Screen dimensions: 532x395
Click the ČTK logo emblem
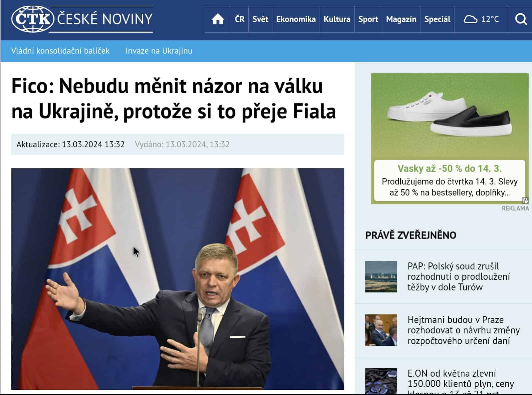(33, 19)
